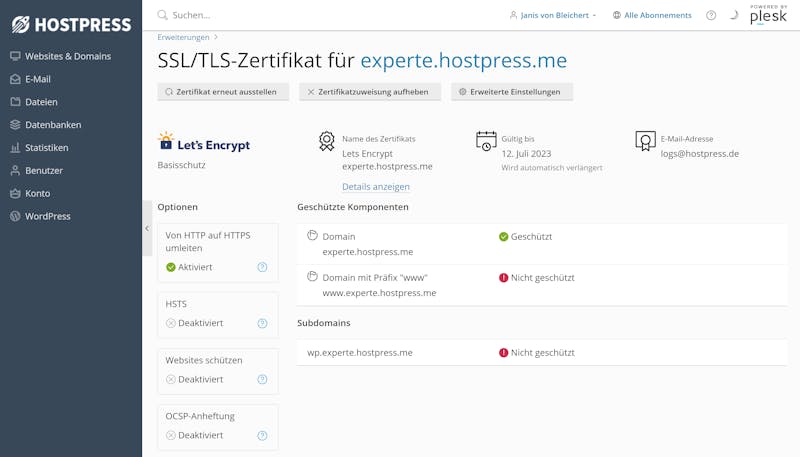
Task: Click help icon in Websites schützen box
Action: [x=262, y=379]
